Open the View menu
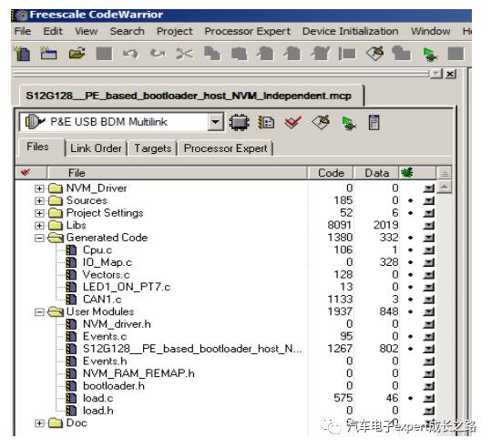 (87, 31)
